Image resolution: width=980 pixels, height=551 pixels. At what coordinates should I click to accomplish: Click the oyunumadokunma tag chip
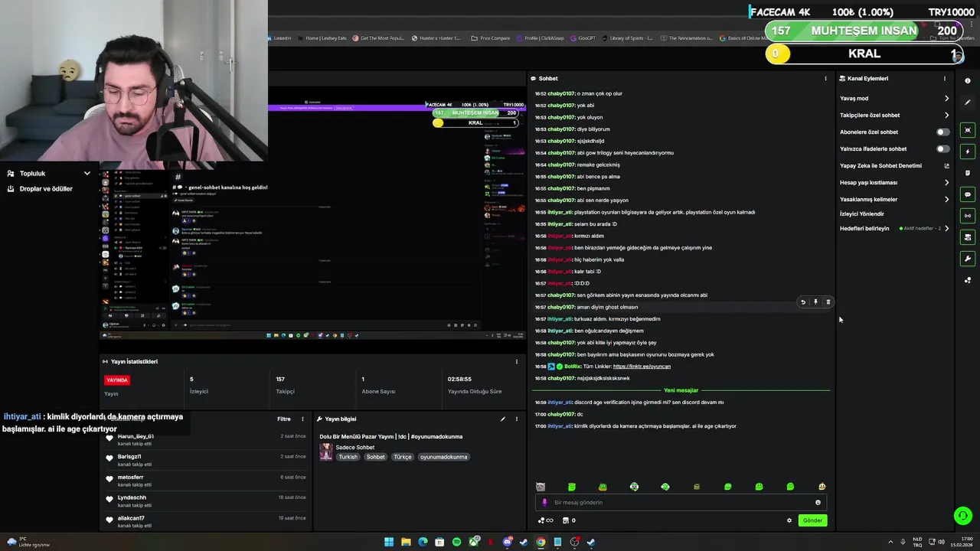click(443, 457)
